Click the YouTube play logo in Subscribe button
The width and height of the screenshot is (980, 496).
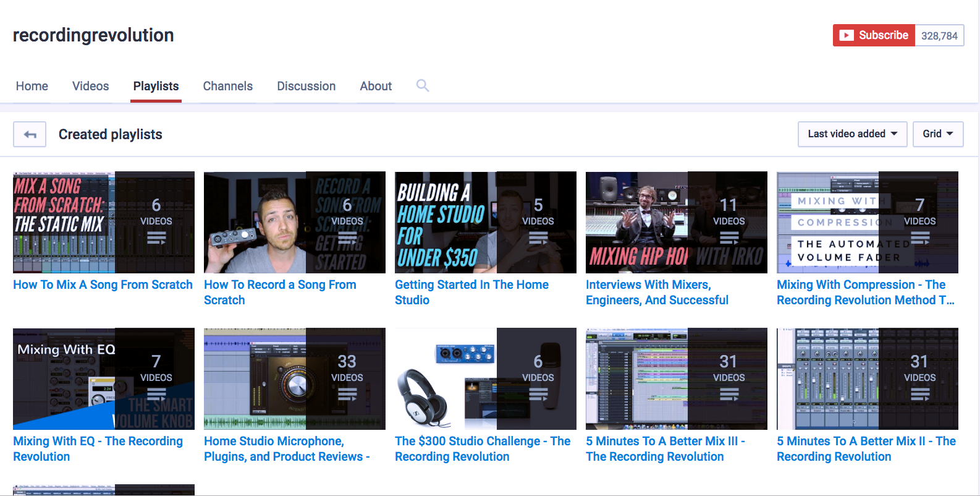(847, 35)
